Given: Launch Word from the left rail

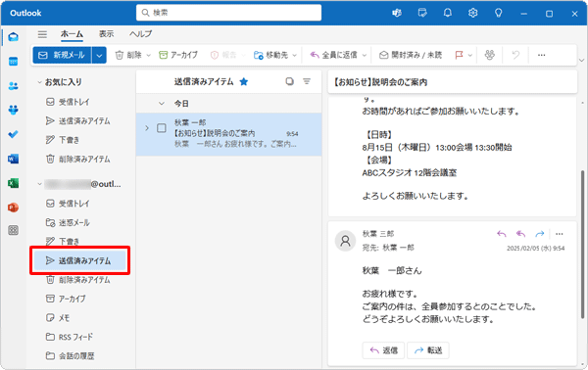Looking at the screenshot, I should click(14, 159).
